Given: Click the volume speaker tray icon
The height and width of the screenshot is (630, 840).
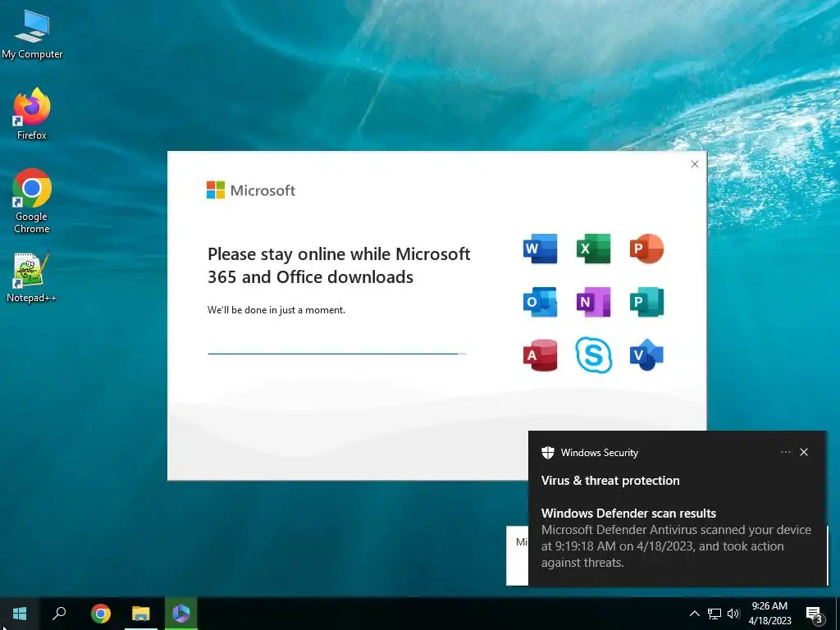Looking at the screenshot, I should [x=733, y=614].
